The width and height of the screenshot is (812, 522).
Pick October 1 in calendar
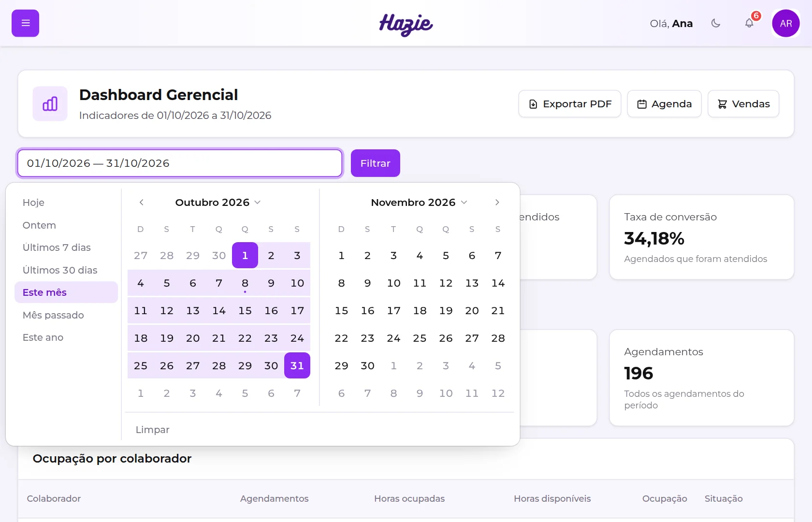[x=245, y=255]
